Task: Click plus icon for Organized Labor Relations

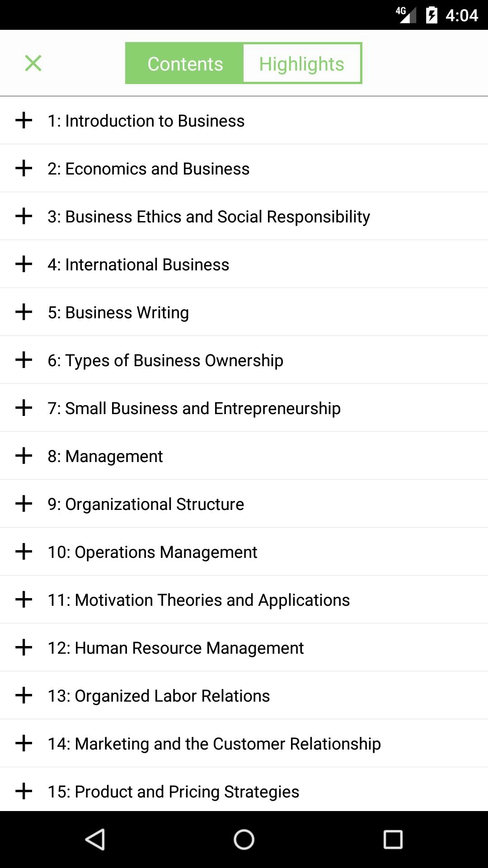Action: (x=23, y=696)
